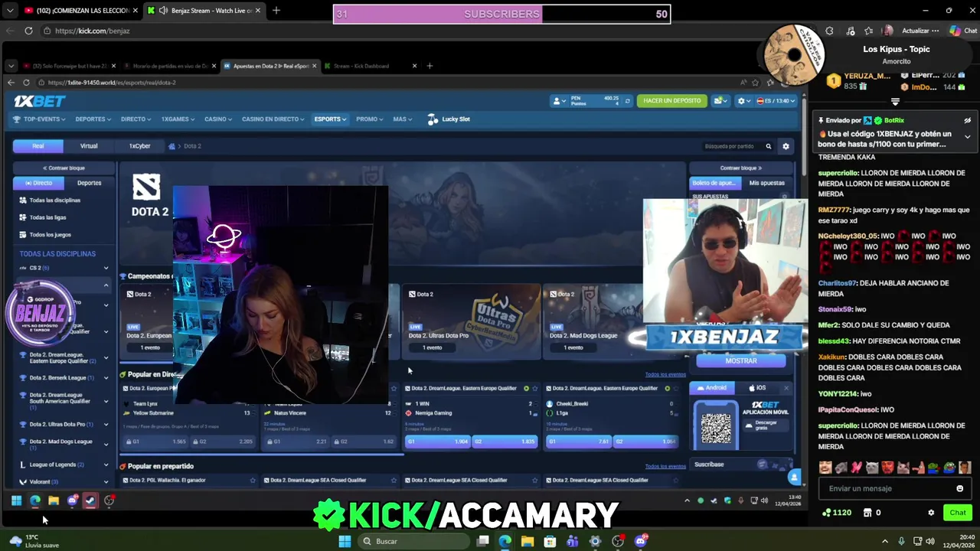Screen dimensions: 980x551
Task: Select the 1xCyber tab
Action: [139, 146]
